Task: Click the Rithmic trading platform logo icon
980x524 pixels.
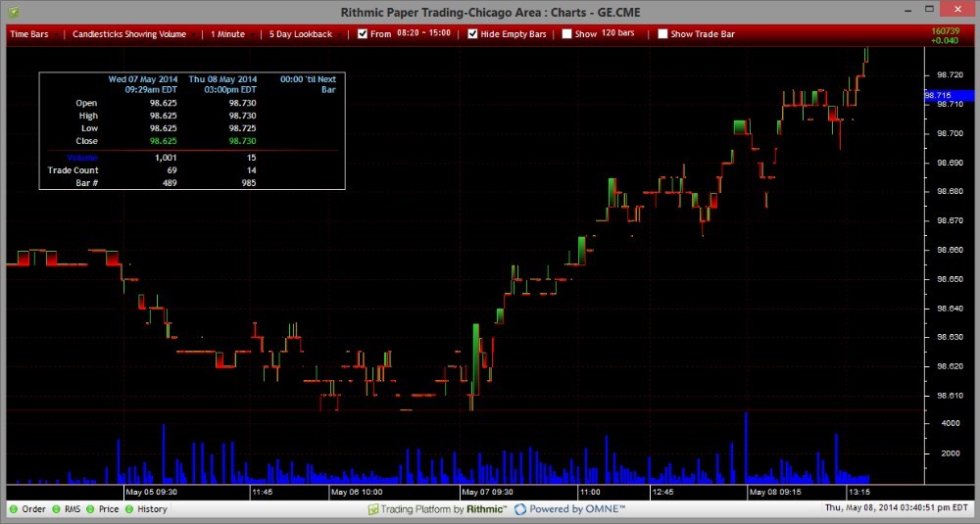Action: click(x=373, y=509)
